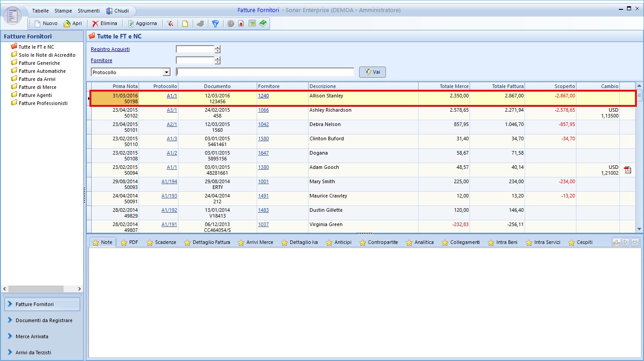Switch to the Scadenze tab
Screen dimensions: 644x361
[x=162, y=242]
